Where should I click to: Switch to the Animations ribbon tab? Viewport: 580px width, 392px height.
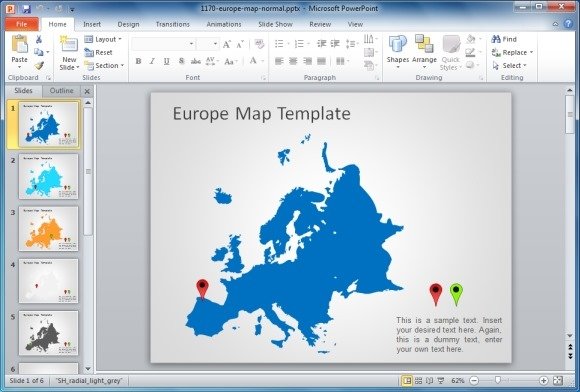(x=224, y=24)
